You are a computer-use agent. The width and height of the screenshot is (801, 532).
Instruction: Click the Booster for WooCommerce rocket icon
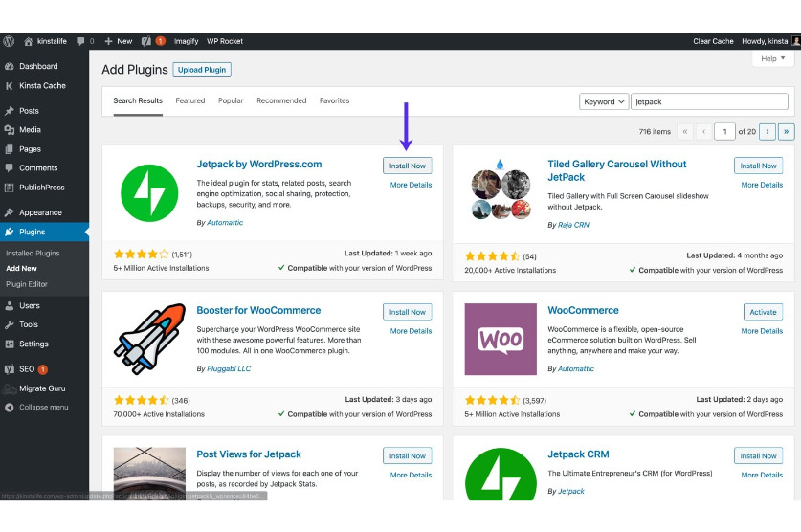tap(149, 339)
